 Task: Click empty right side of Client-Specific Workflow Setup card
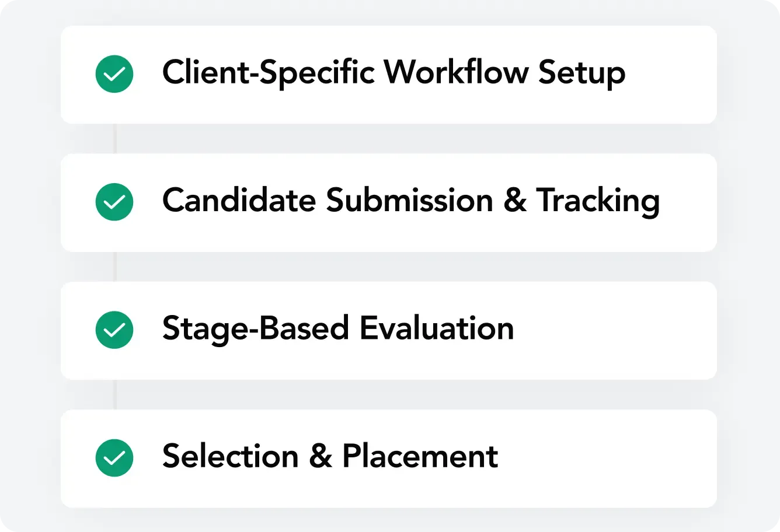[671, 74]
